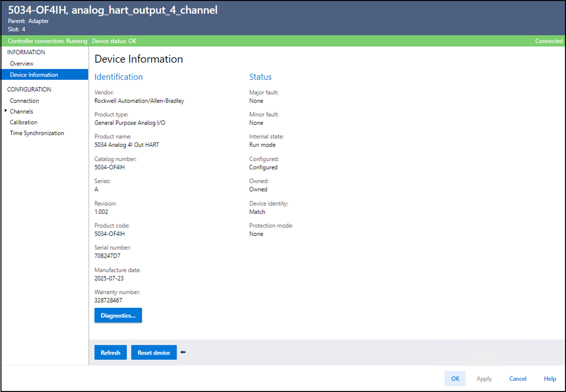
Task: Click the CONFIGURATION section header
Action: click(x=29, y=89)
